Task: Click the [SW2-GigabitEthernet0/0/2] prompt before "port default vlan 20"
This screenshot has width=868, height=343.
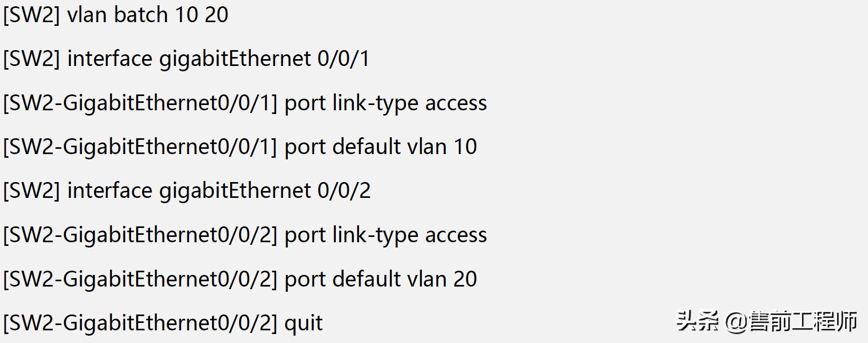Action: point(140,279)
